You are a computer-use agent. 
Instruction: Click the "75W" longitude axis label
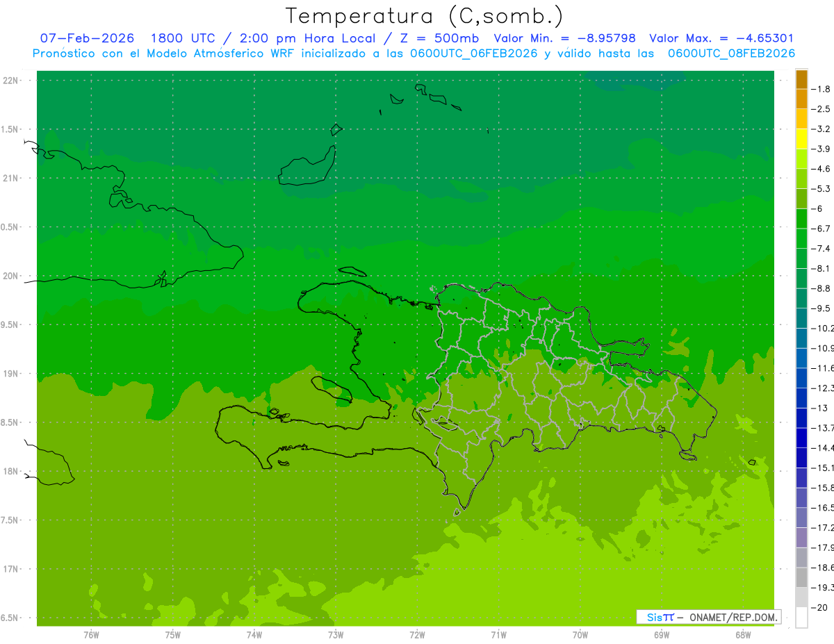pyautogui.click(x=173, y=635)
